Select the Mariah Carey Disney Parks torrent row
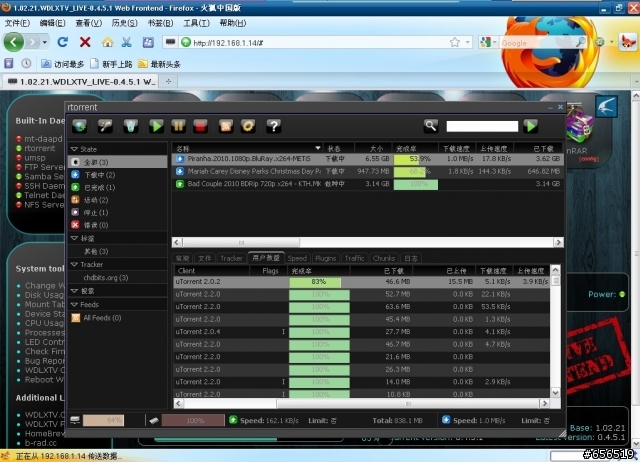The image size is (640, 462). [x=368, y=171]
